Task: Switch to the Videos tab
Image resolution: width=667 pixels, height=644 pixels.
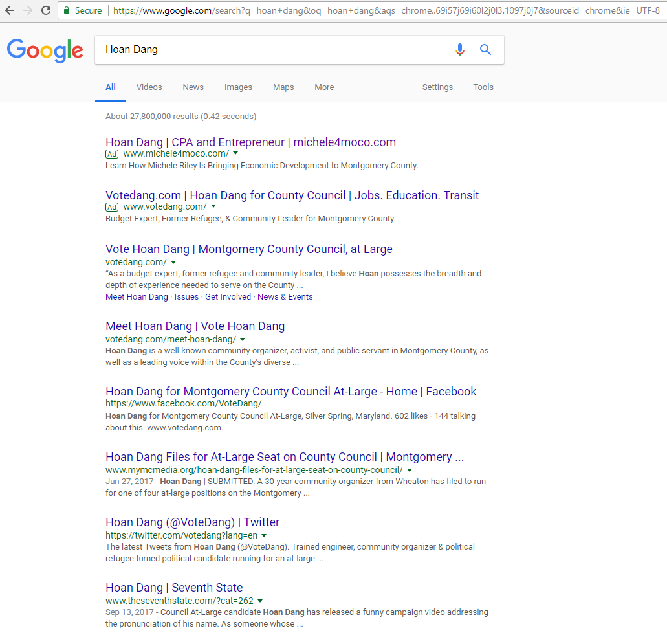Action: (149, 87)
